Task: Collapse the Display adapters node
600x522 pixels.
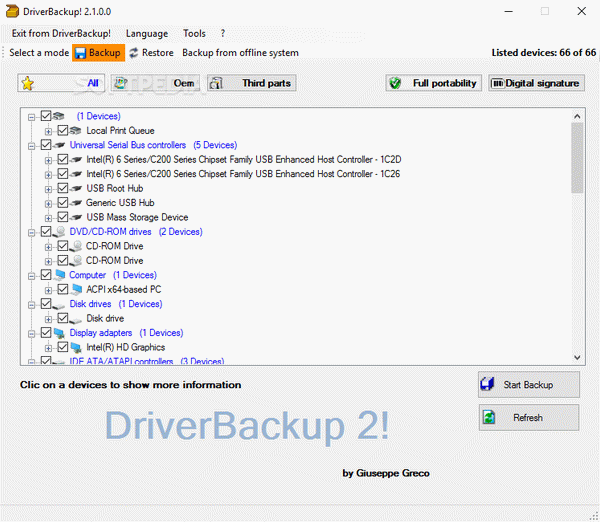Action: pyautogui.click(x=32, y=334)
